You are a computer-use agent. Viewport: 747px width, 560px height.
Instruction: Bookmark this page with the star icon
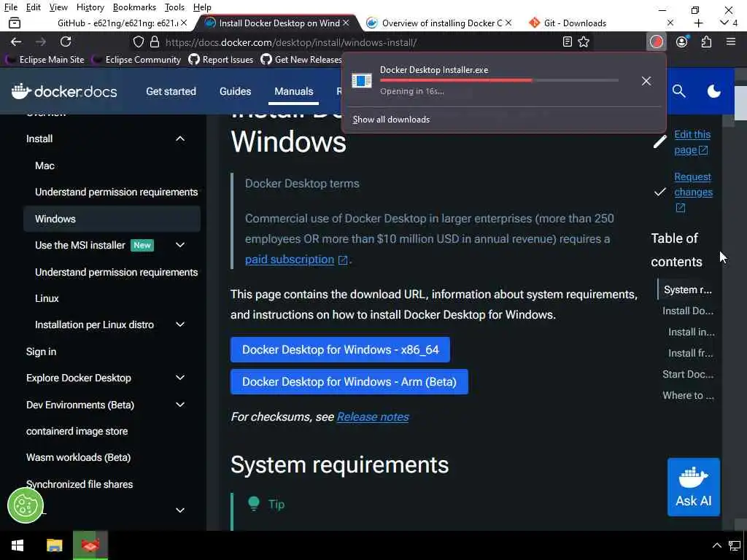tap(584, 42)
